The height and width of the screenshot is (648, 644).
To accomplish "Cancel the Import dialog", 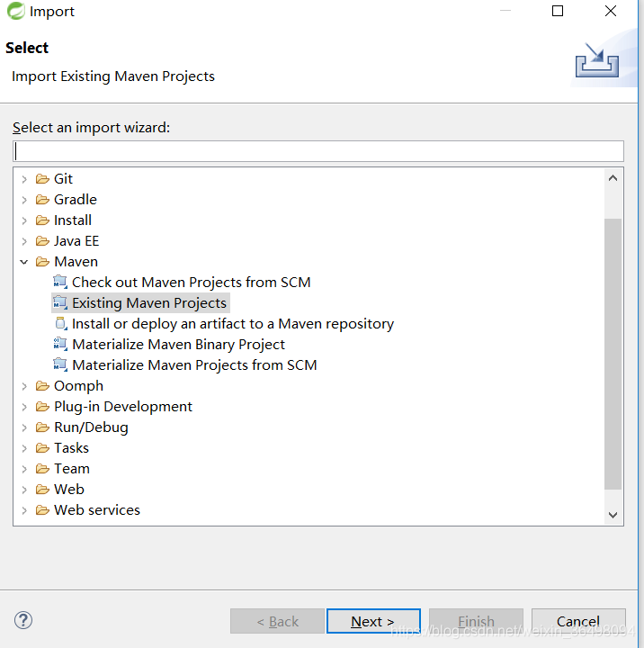I will click(578, 621).
